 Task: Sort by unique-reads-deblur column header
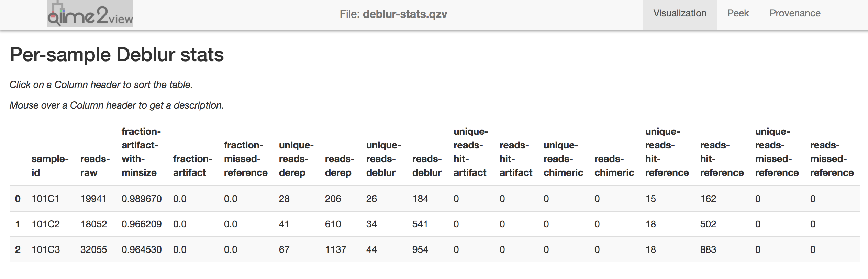(x=383, y=159)
